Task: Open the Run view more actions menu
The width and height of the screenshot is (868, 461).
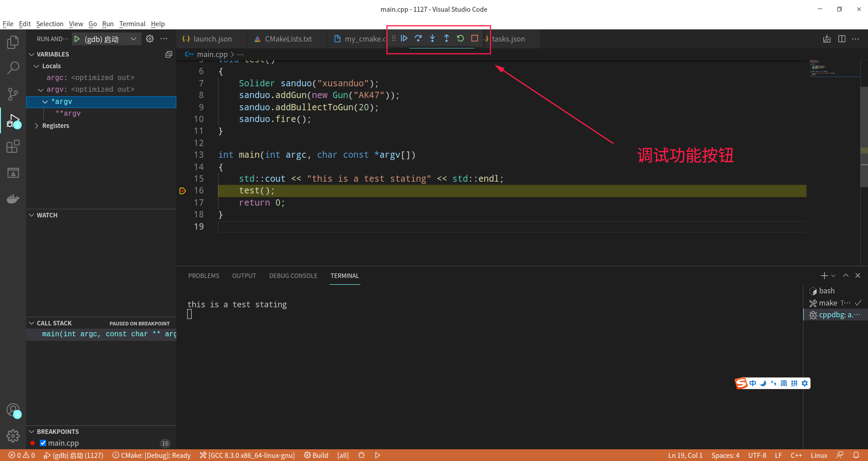Action: click(164, 39)
